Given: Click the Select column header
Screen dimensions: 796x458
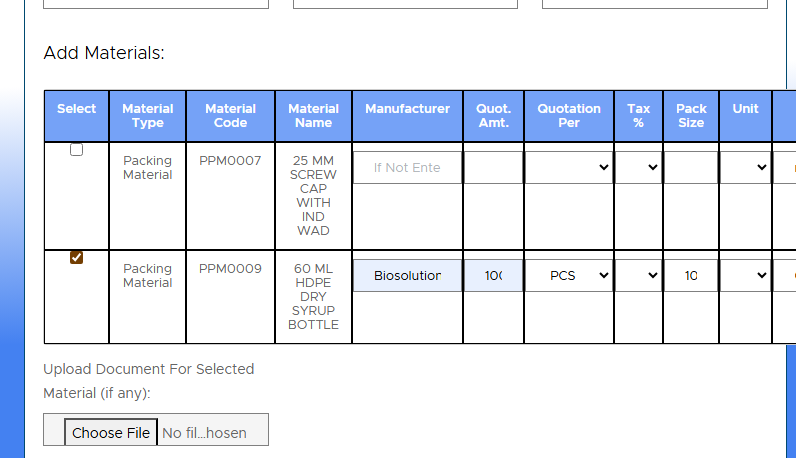Looking at the screenshot, I should pyautogui.click(x=77, y=109).
